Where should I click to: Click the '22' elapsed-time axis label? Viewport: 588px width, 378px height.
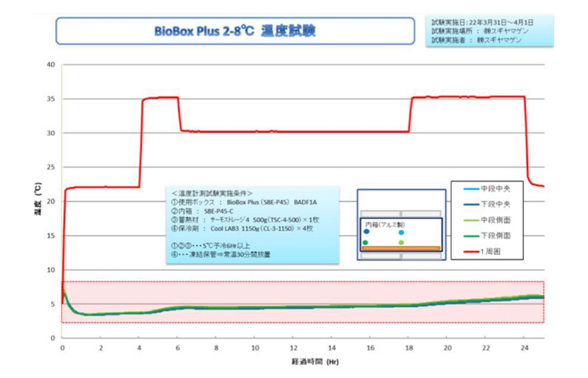click(486, 348)
